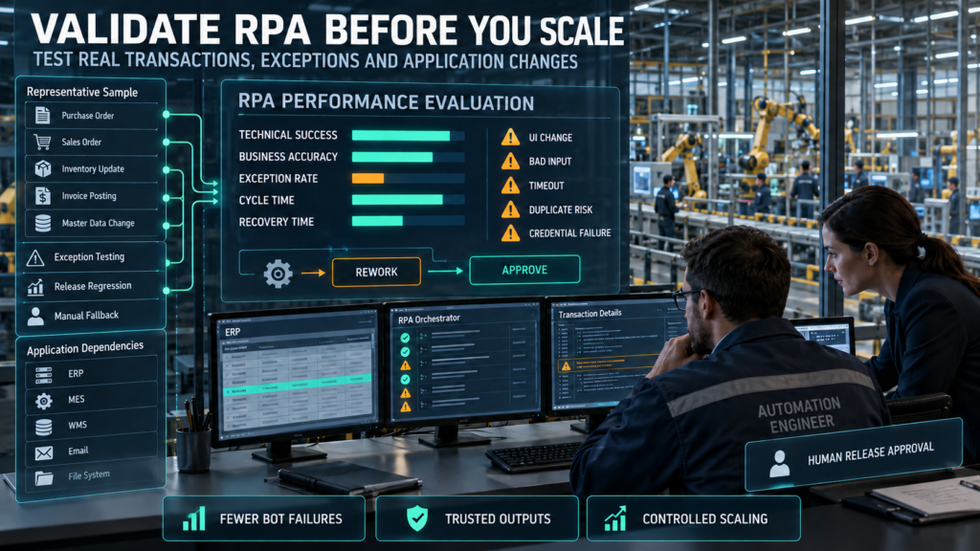Screen dimensions: 980x551
Task: Click the Human Release Approval person icon
Action: 779,464
